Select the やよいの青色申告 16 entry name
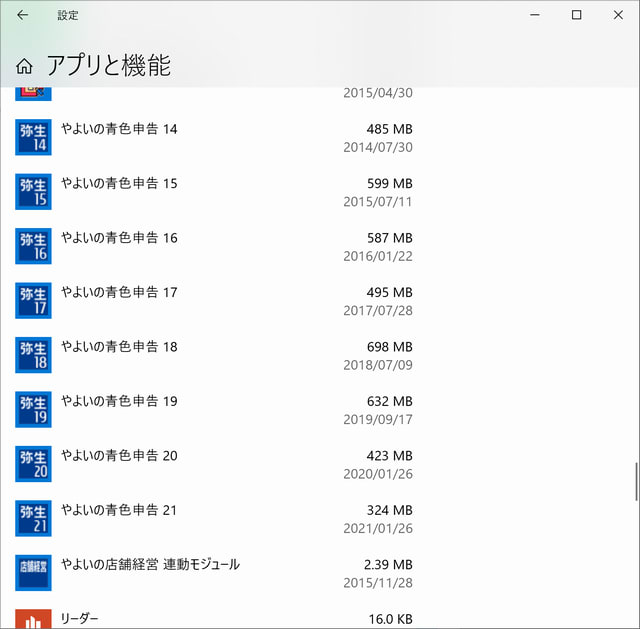The width and height of the screenshot is (640, 629). [x=119, y=238]
